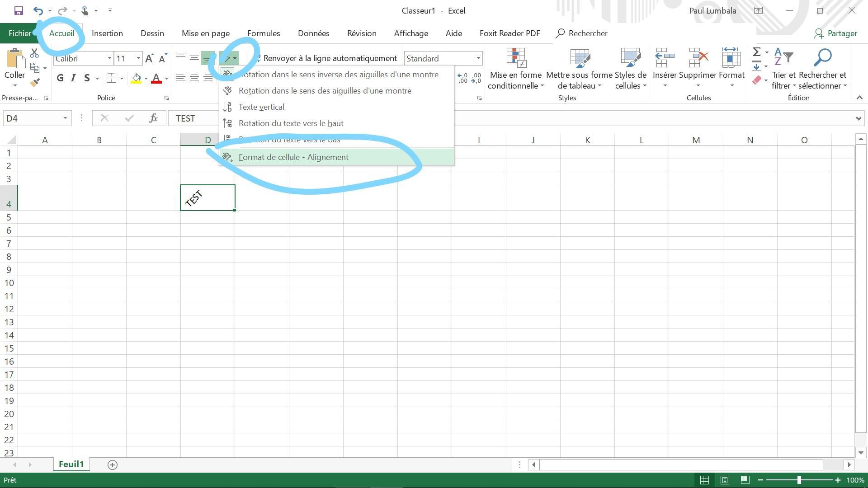Image resolution: width=868 pixels, height=488 pixels.
Task: Click the Partager button
Action: pos(836,33)
